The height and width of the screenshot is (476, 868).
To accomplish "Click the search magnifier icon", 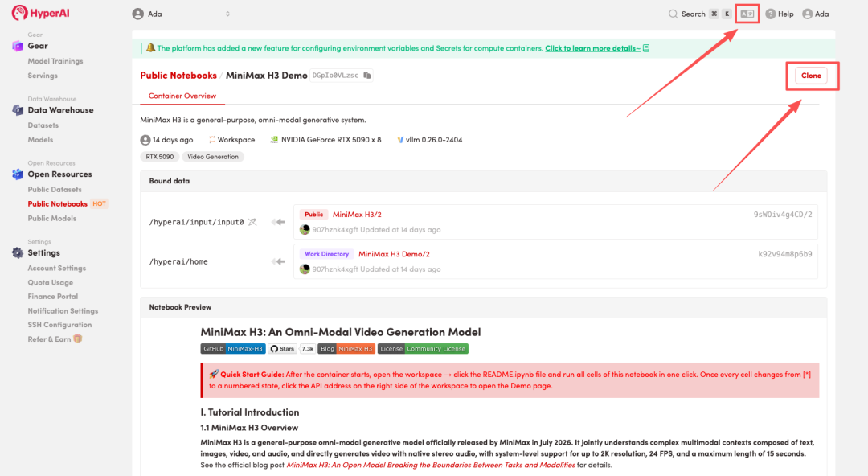I will click(x=674, y=14).
